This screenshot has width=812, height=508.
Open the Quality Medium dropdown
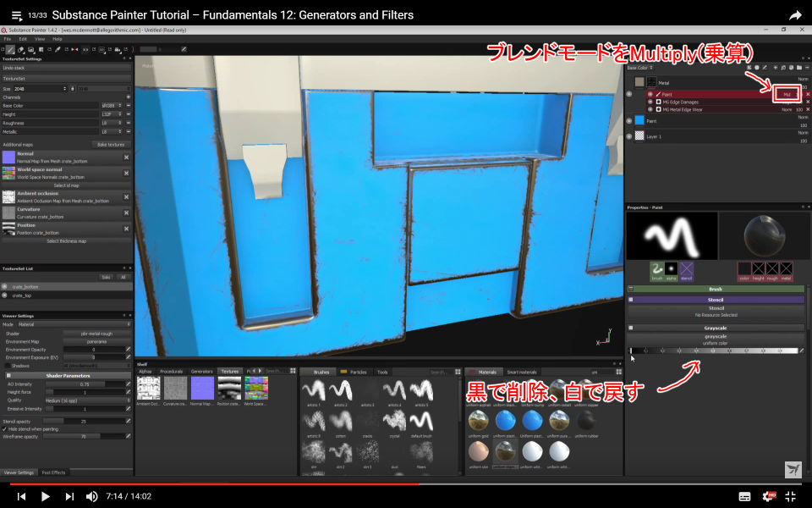click(88, 400)
